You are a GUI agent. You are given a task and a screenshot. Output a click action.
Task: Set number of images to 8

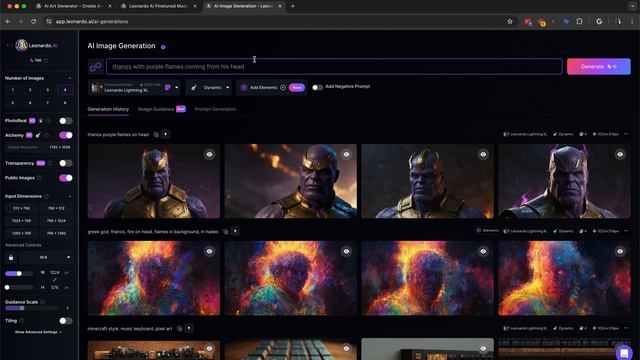click(65, 102)
